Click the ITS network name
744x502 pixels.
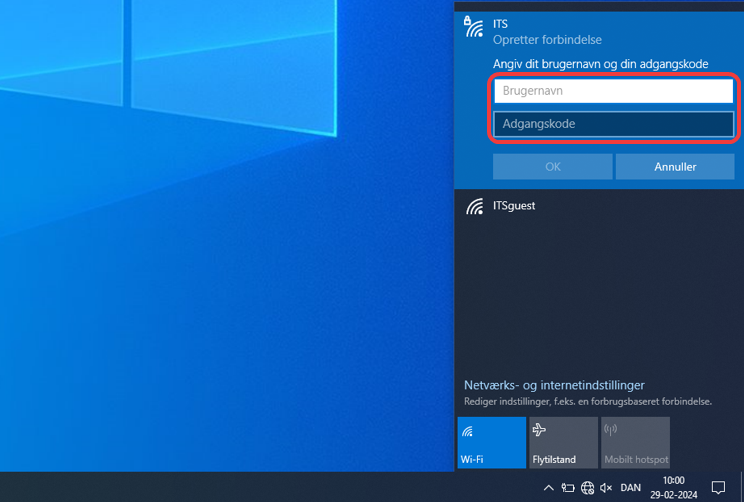point(501,23)
